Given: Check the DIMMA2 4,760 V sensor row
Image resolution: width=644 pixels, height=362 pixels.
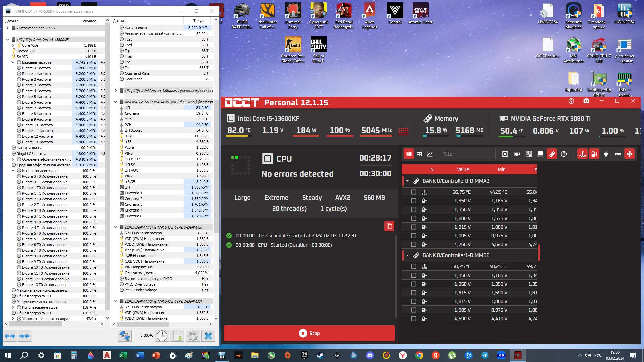Looking at the screenshot, I should tap(414, 244).
